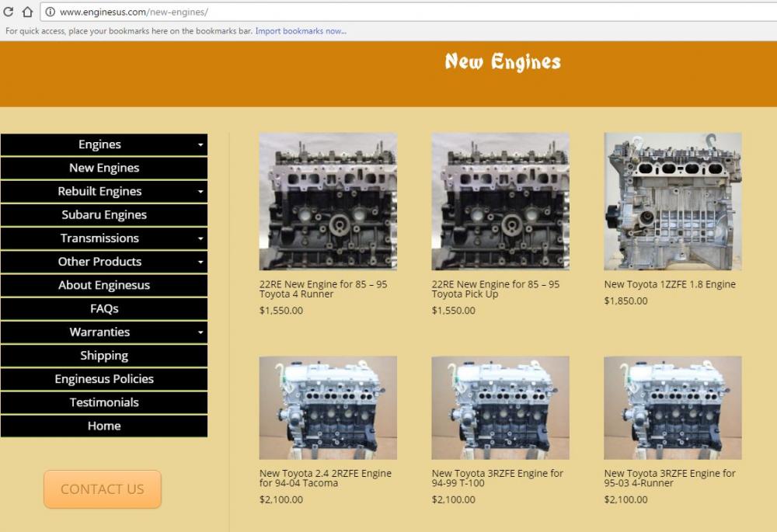Open the Testimonials menu item
This screenshot has width=777, height=532.
(104, 402)
